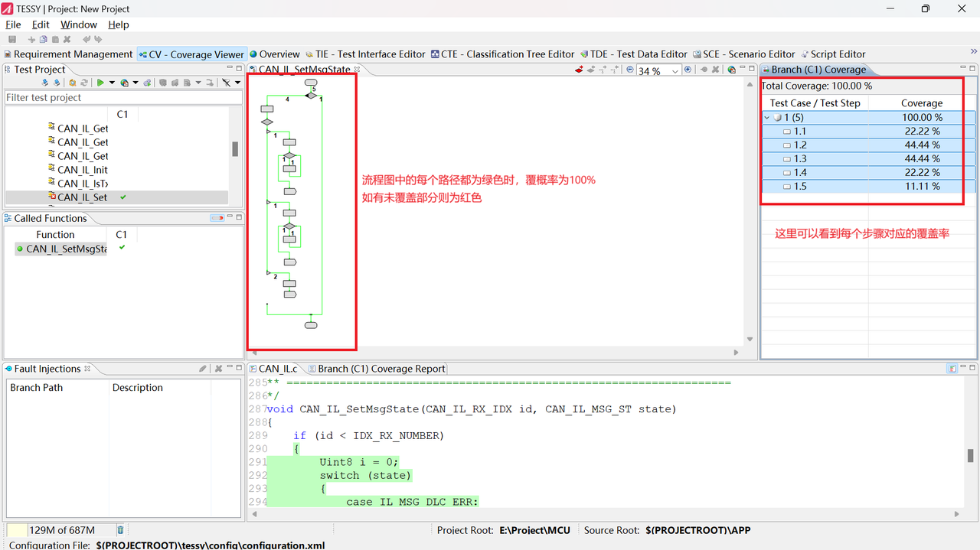Screen dimensions: 980x550
Task: Click the heap garbage collector trash icon
Action: 120,530
